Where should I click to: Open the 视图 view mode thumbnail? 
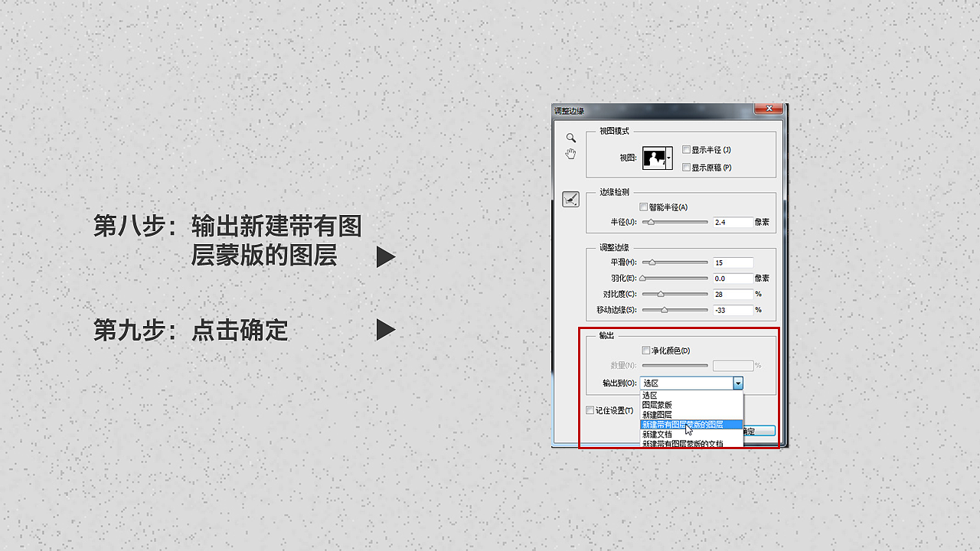click(x=653, y=158)
